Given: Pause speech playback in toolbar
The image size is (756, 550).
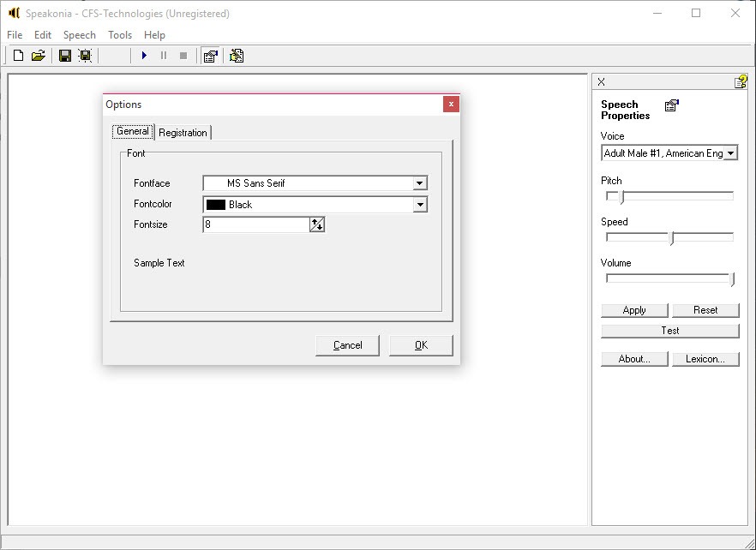Looking at the screenshot, I should point(164,56).
